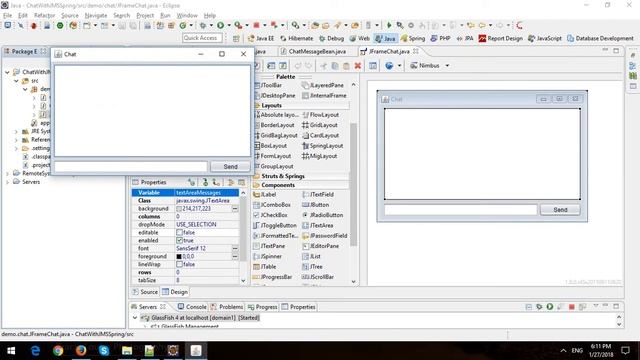This screenshot has width=640, height=360.
Task: Open the Window menu
Action: (187, 16)
